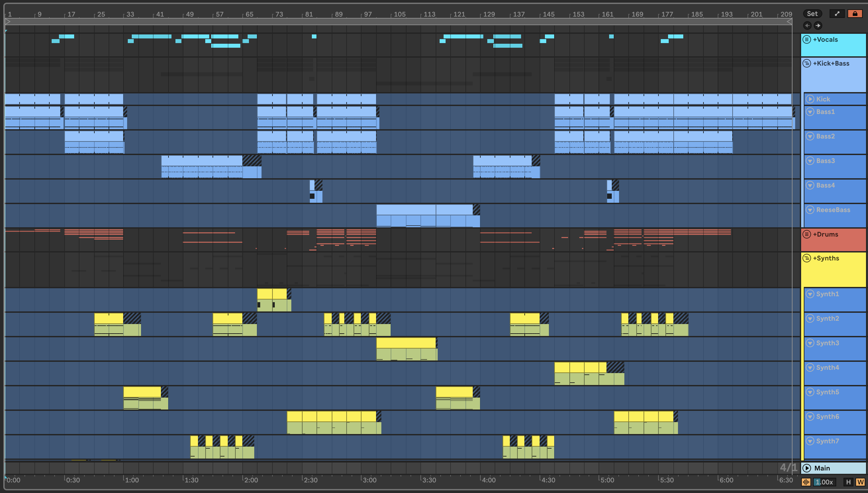Collapse the Bass4 track
868x493 pixels.
(x=810, y=185)
